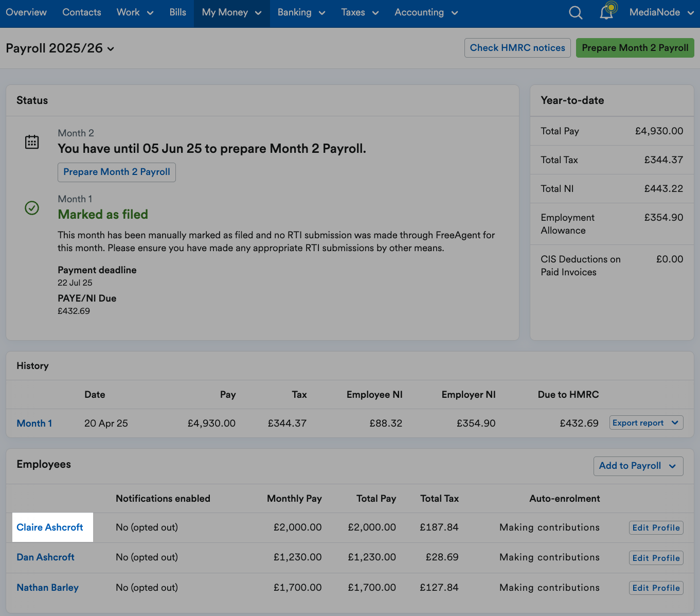The image size is (700, 616).
Task: Open the Work dropdown menu
Action: 135,12
